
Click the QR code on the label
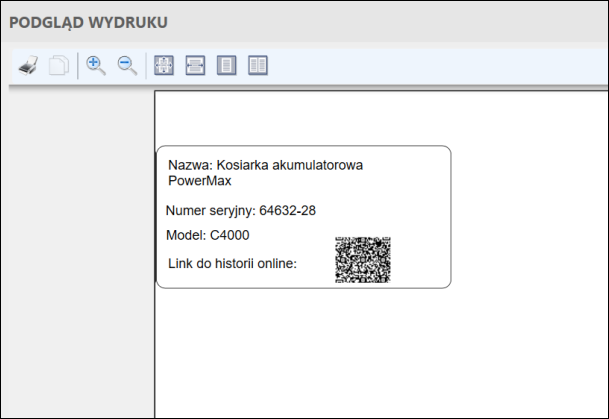[363, 260]
